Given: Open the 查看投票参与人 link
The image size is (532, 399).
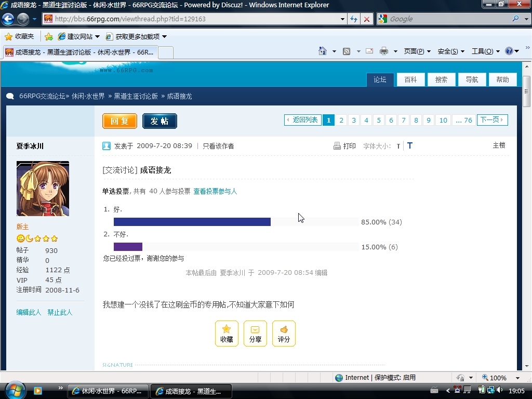Looking at the screenshot, I should [215, 191].
